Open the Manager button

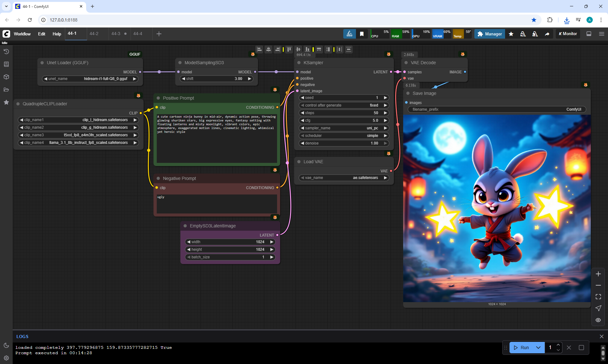(x=490, y=34)
